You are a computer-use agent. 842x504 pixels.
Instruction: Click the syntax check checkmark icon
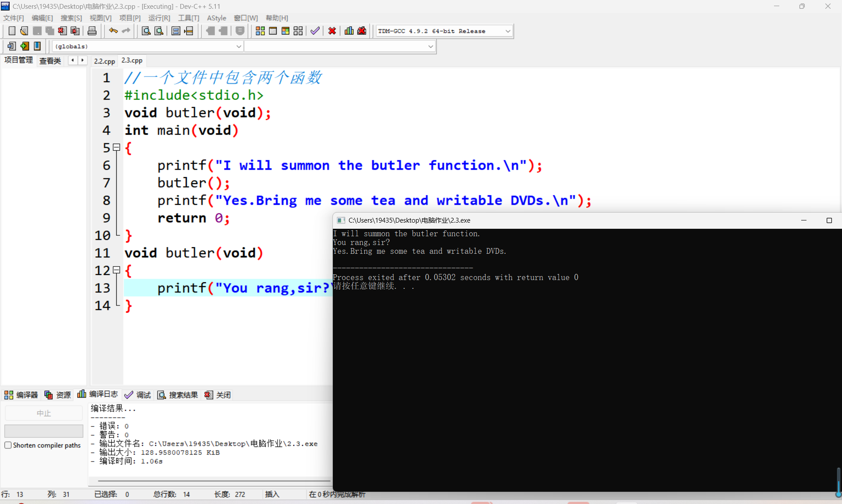(x=315, y=31)
